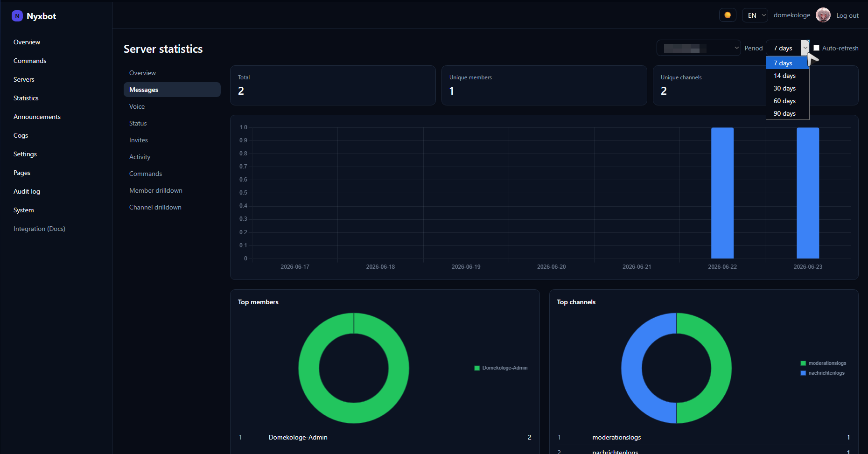The width and height of the screenshot is (868, 454).
Task: Open the Channel drilldown tab
Action: click(172, 207)
